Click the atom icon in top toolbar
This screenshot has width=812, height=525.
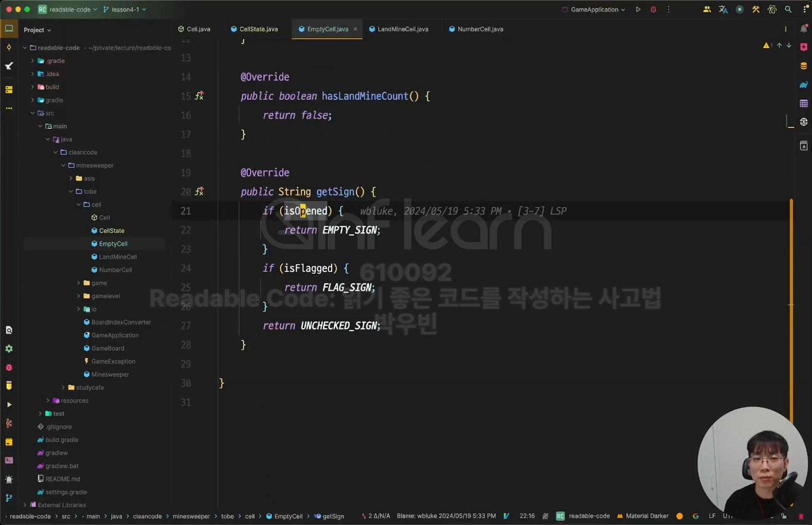click(772, 9)
